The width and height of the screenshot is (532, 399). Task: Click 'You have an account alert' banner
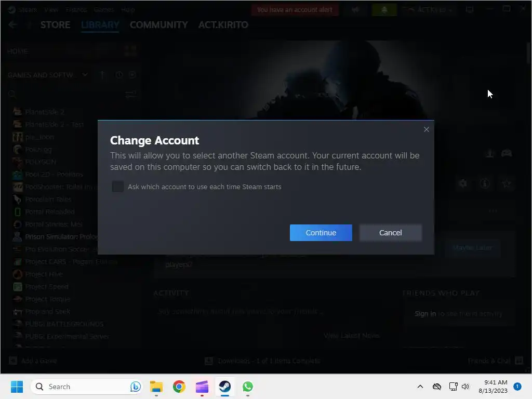pos(295,9)
